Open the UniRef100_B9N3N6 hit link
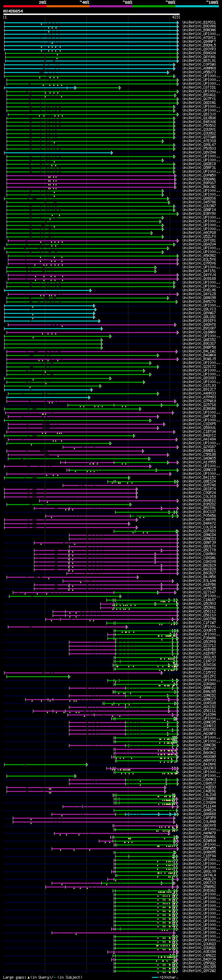 click(199, 30)
